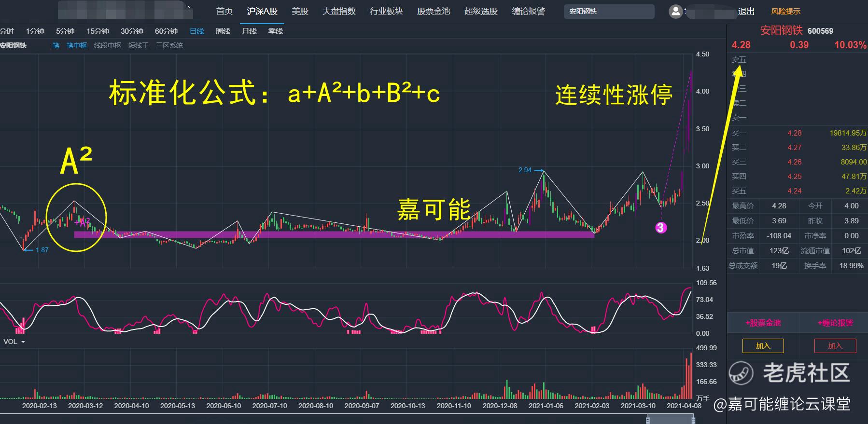The width and height of the screenshot is (868, 424).
Task: Click the 最低价 value 3.69
Action: click(779, 221)
